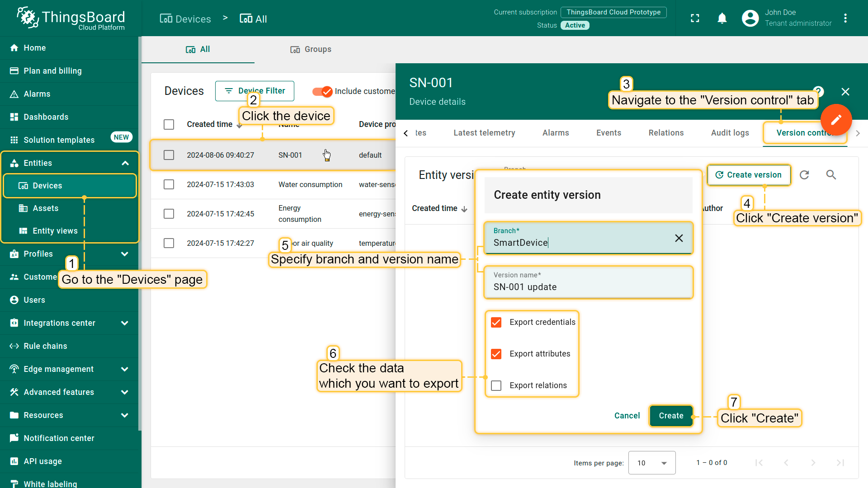Open the three-dot user menu
This screenshot has height=488, width=868.
[x=845, y=18]
